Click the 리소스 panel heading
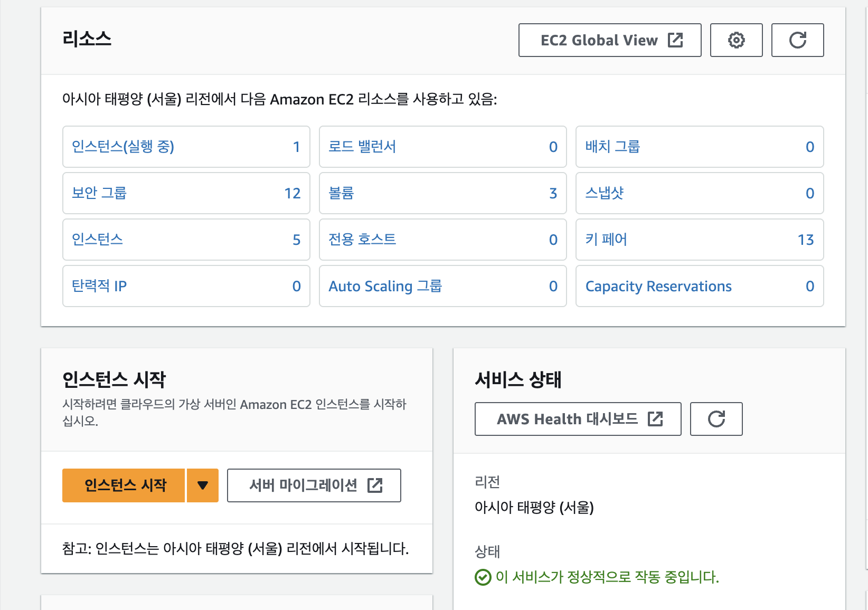Screen dimensions: 868x610 pyautogui.click(x=87, y=39)
